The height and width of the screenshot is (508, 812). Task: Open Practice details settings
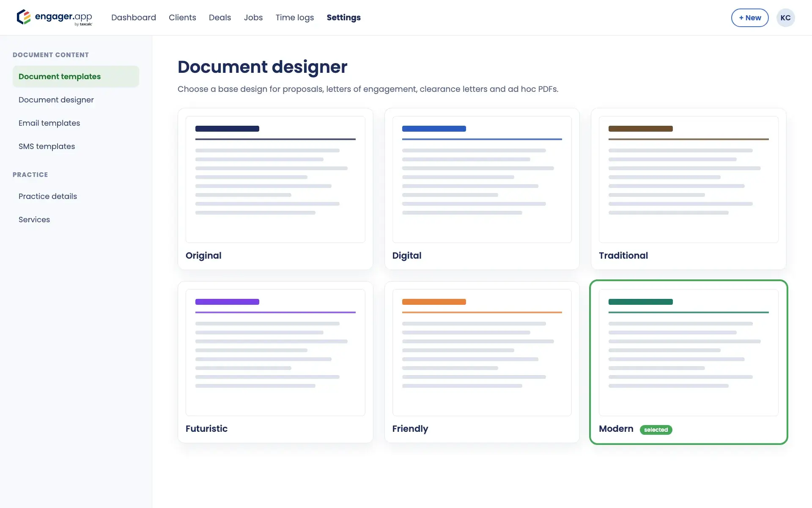[x=76, y=196]
